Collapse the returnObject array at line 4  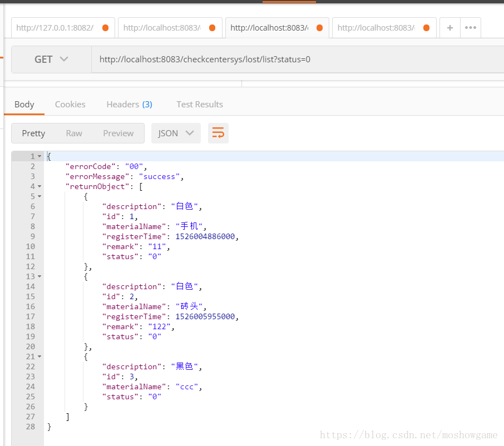pyautogui.click(x=39, y=186)
